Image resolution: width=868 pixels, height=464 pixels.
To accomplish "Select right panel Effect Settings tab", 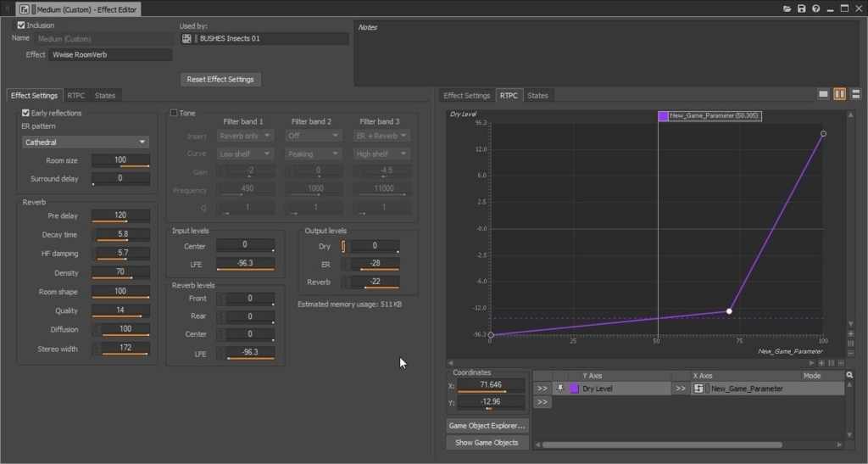I will click(x=467, y=95).
